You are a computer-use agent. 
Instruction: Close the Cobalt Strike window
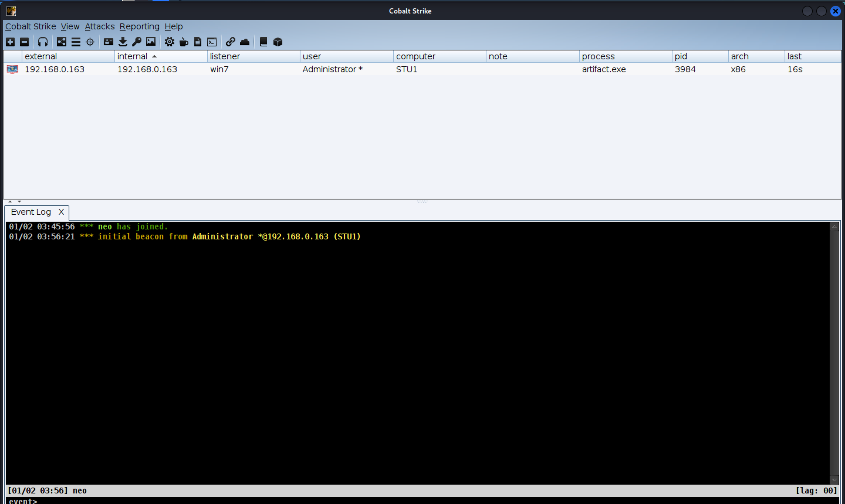coord(835,11)
